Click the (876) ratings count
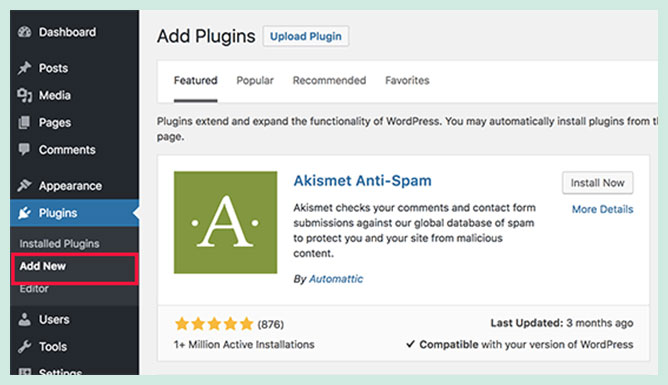 271,325
